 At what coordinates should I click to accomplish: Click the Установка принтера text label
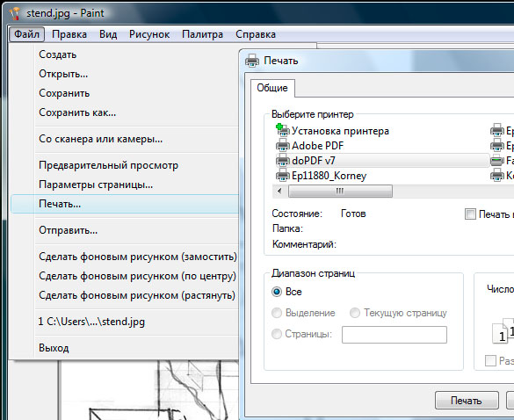point(340,131)
